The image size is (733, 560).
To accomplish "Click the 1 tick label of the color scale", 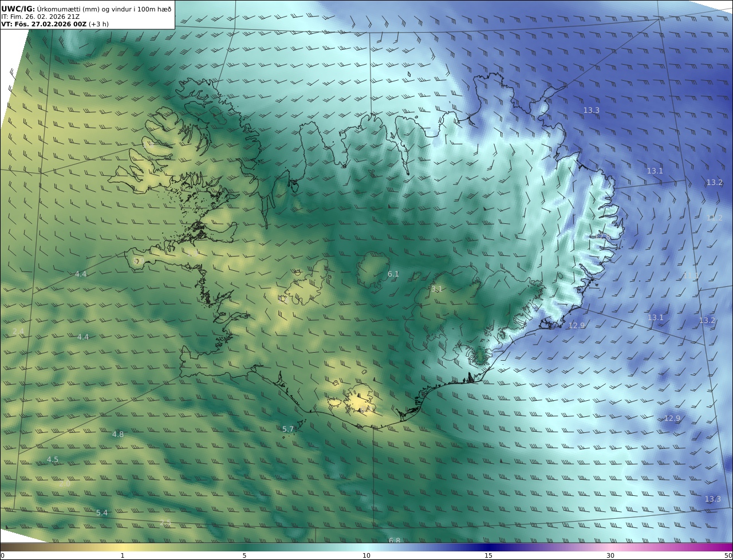I will click(x=122, y=555).
